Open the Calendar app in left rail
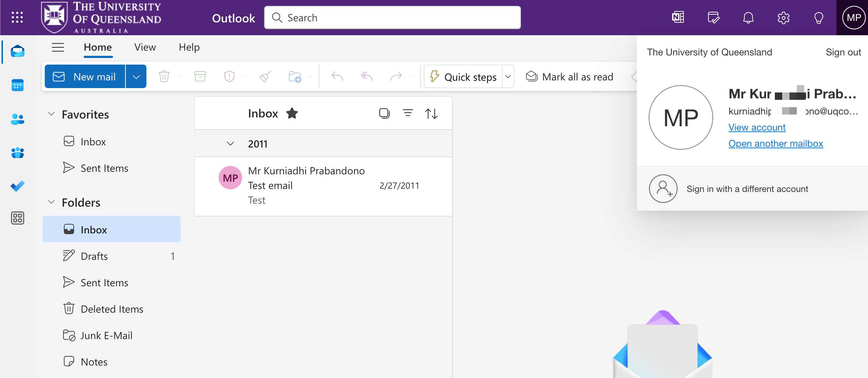This screenshot has width=868, height=378. [18, 85]
